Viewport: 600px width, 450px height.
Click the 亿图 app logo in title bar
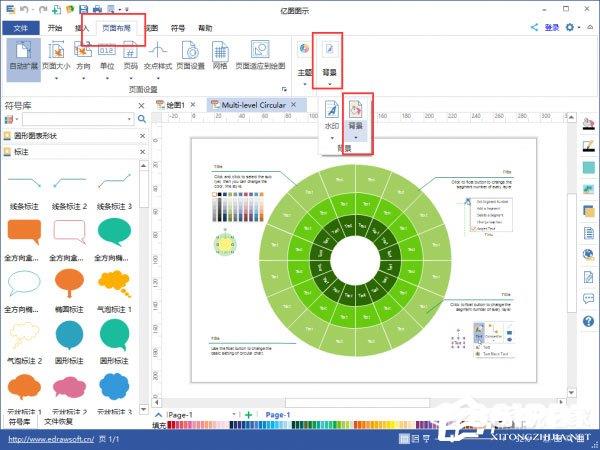pos(10,9)
